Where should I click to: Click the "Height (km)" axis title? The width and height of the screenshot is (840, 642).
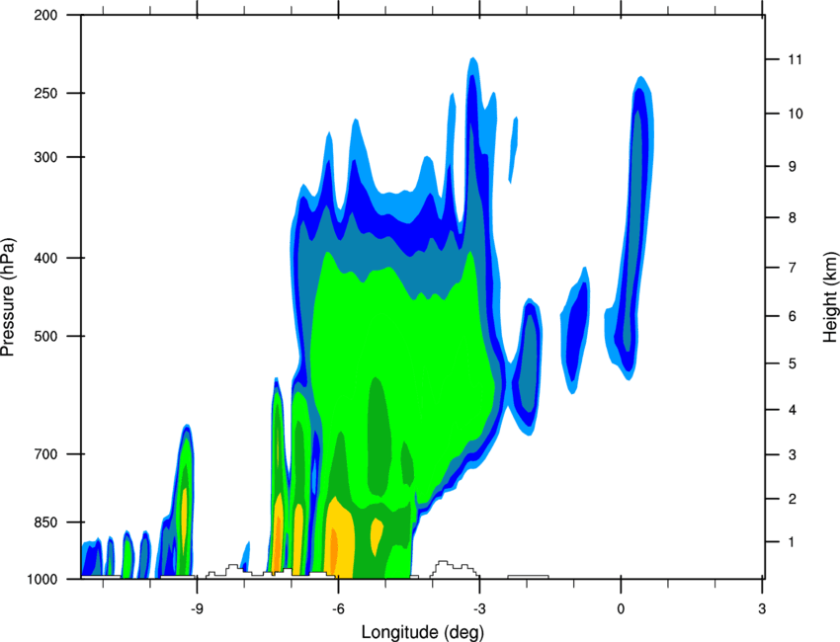(x=830, y=296)
